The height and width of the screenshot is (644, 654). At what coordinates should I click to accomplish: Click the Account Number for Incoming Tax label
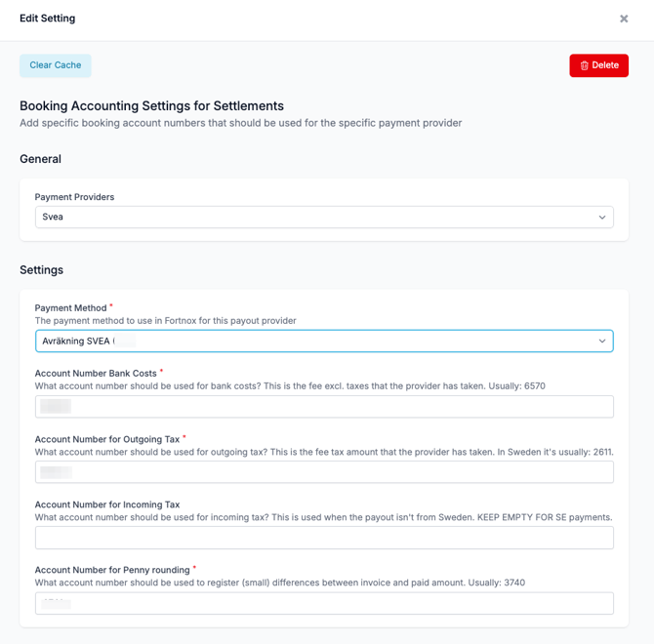[x=107, y=504]
